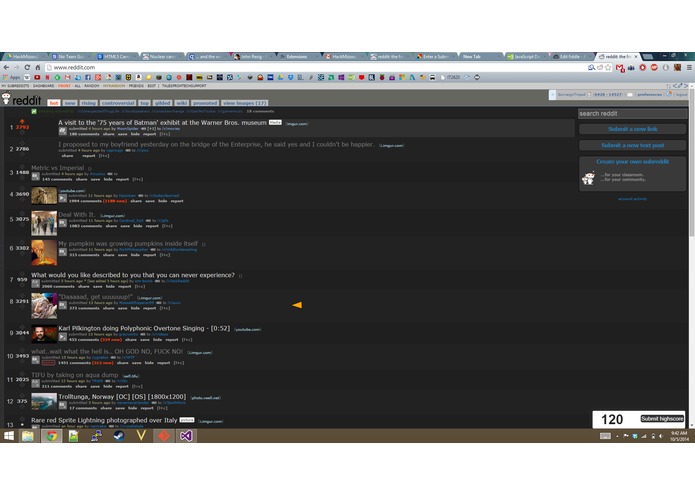This screenshot has width=695, height=494.
Task: Open the account activity link in sidebar
Action: (633, 199)
